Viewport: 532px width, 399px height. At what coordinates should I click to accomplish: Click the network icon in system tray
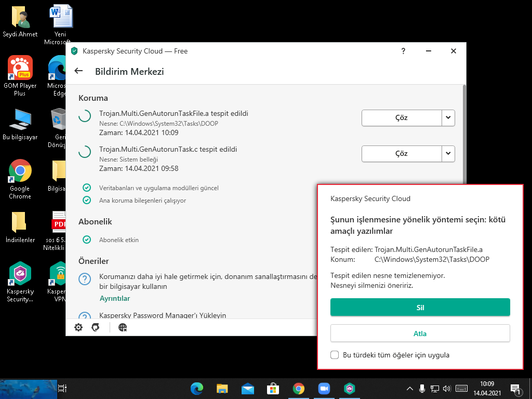click(x=435, y=389)
